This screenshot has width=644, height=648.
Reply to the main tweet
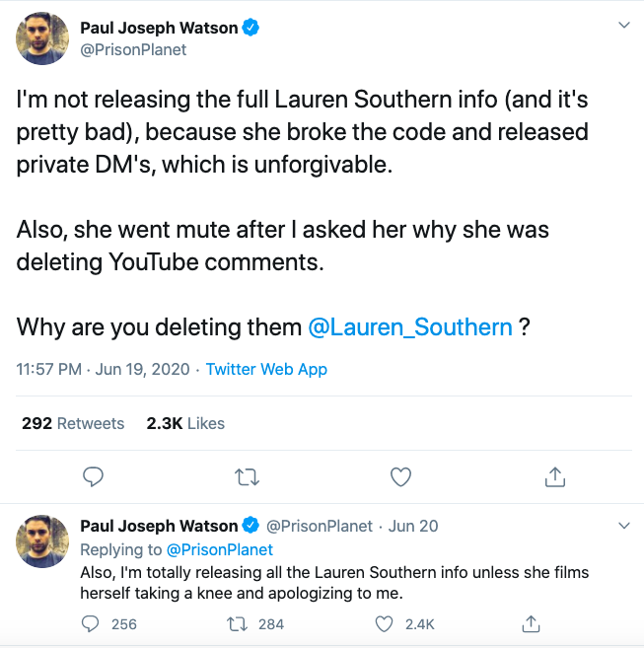94,477
